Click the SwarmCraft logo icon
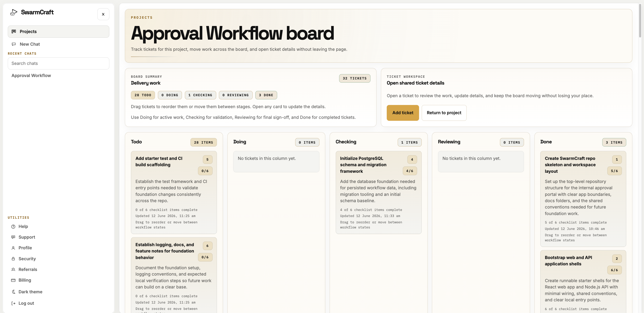644x313 pixels. (14, 12)
